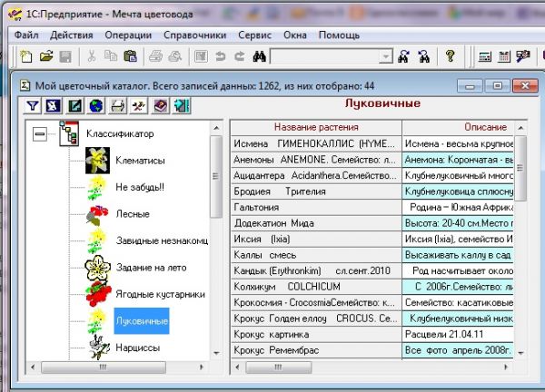Open the Действия menu
This screenshot has width=545, height=392.
(71, 35)
